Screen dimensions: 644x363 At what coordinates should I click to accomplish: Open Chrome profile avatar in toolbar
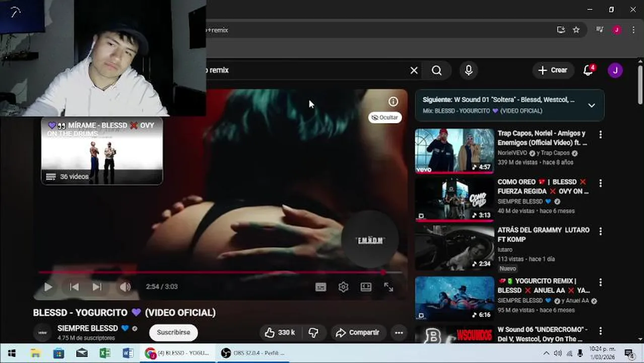click(617, 30)
